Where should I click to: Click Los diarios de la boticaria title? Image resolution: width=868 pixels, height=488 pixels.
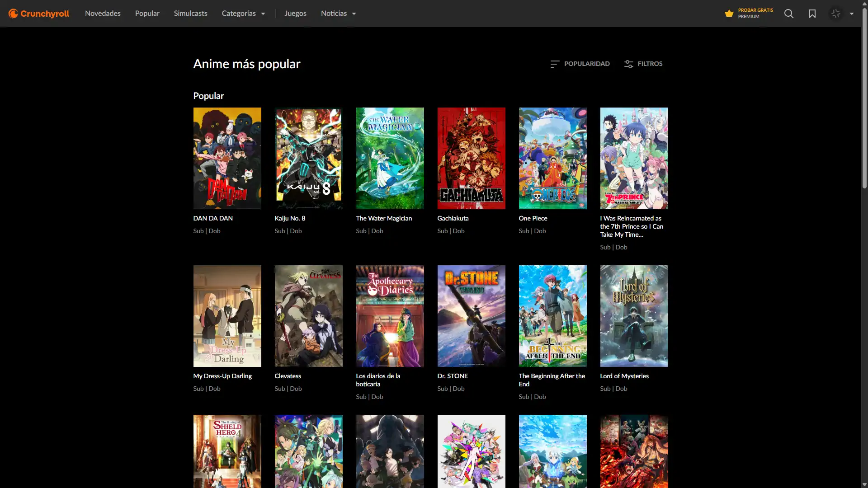378,380
